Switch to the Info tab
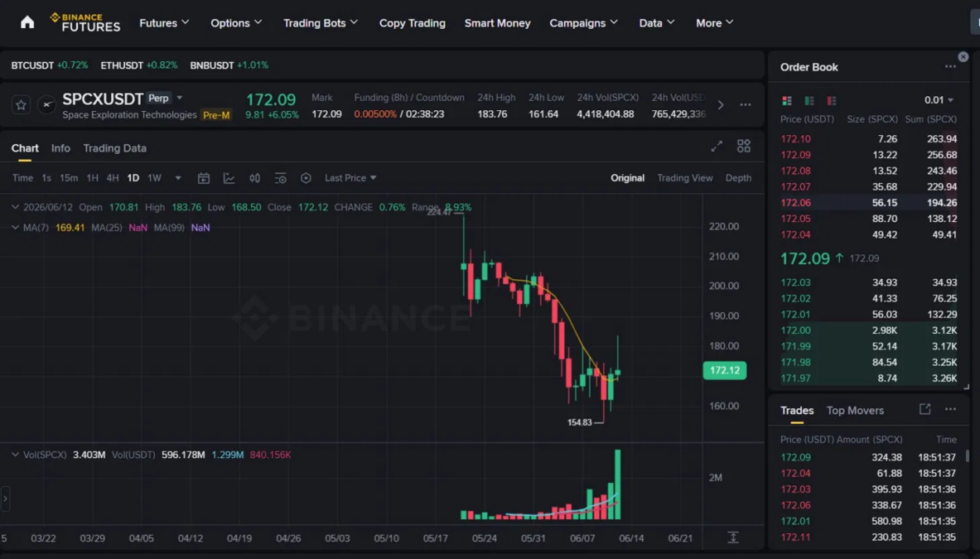This screenshot has height=559, width=980. tap(60, 148)
